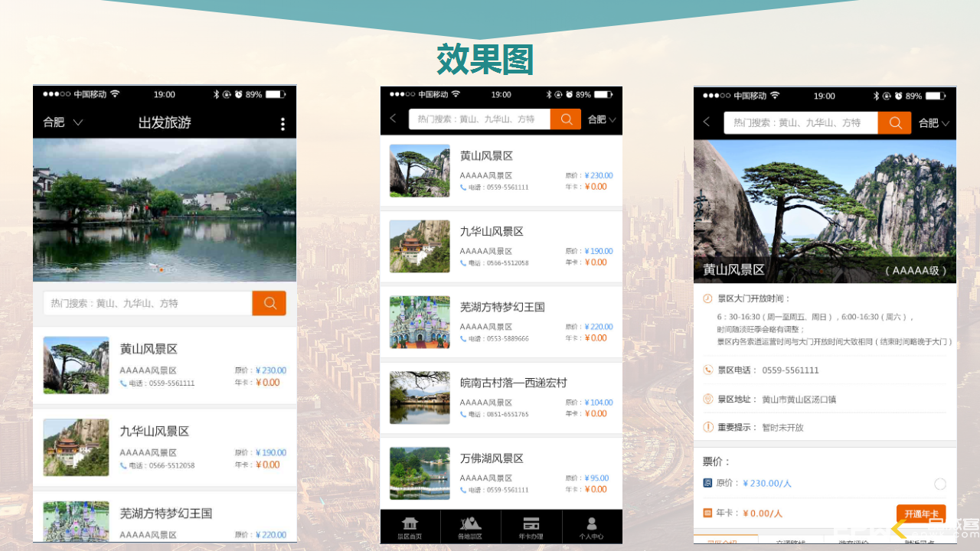This screenshot has width=980, height=551.
Task: Select 芜湖方特梦幻王国 title in middle phone
Action: pyautogui.click(x=502, y=307)
